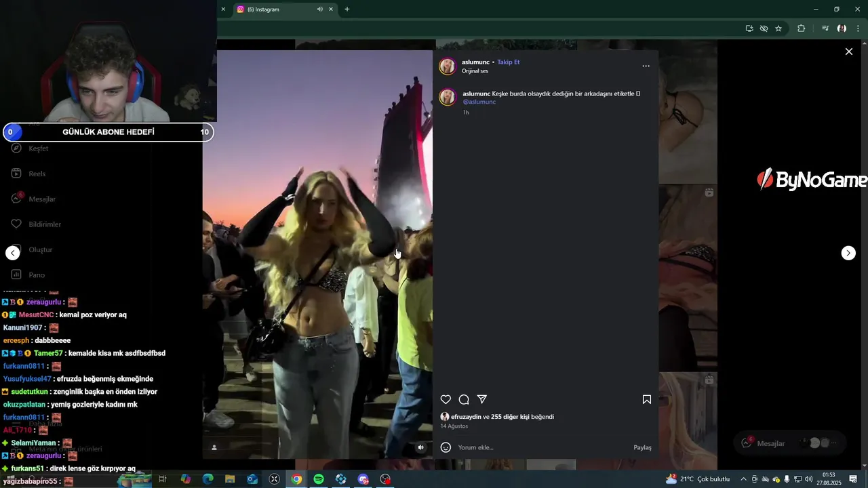Open post options three-dot menu

click(x=646, y=66)
